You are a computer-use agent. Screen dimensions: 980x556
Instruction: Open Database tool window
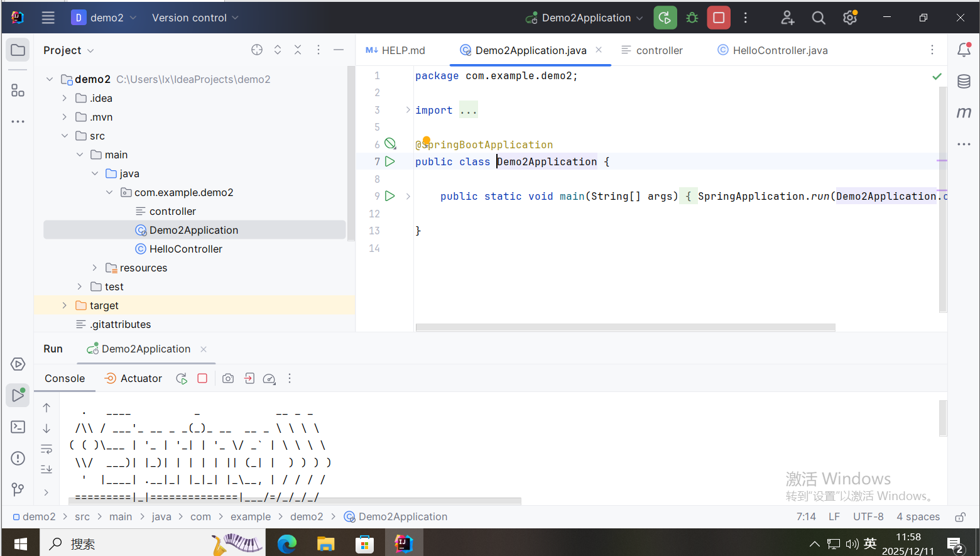964,81
